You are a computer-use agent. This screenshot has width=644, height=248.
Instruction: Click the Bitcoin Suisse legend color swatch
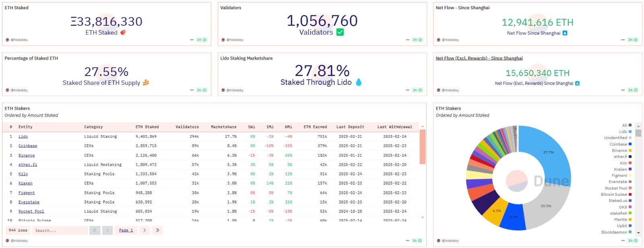pyautogui.click(x=630, y=194)
